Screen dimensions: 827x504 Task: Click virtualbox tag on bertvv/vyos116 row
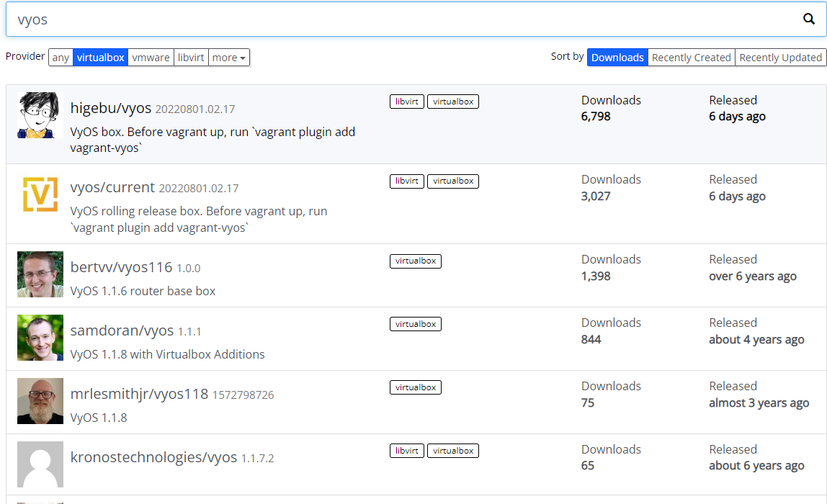416,261
